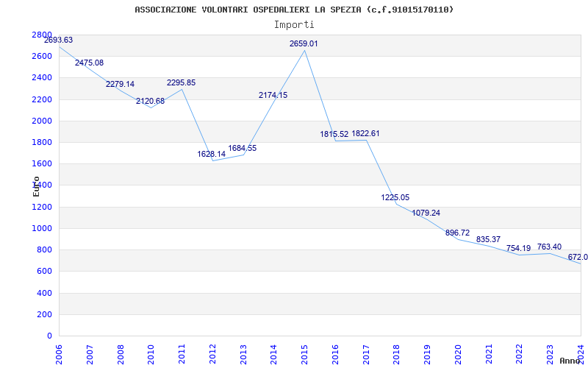Viewport: 588px width, 368px height.
Task: Click the x-axis year 2013
Action: 243,355
